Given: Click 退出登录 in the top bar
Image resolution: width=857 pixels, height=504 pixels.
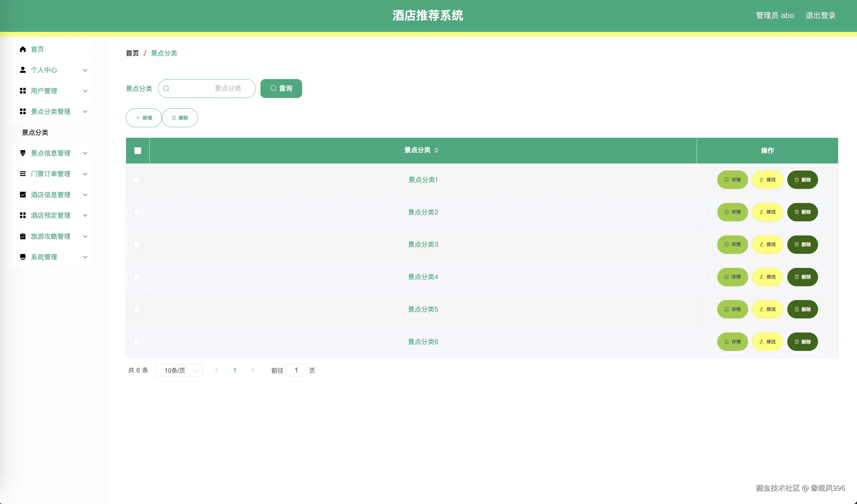Looking at the screenshot, I should 820,15.
